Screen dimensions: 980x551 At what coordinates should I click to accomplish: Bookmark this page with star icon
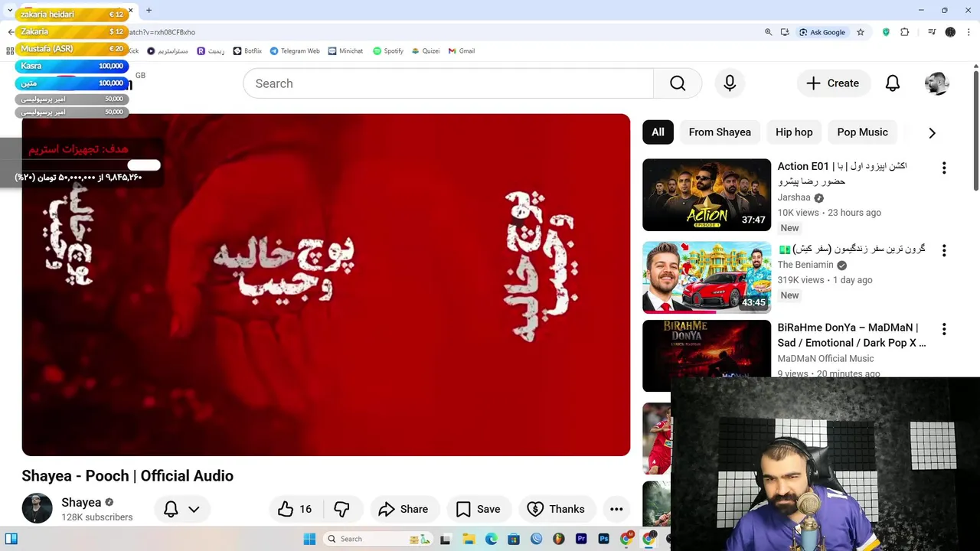coord(861,32)
